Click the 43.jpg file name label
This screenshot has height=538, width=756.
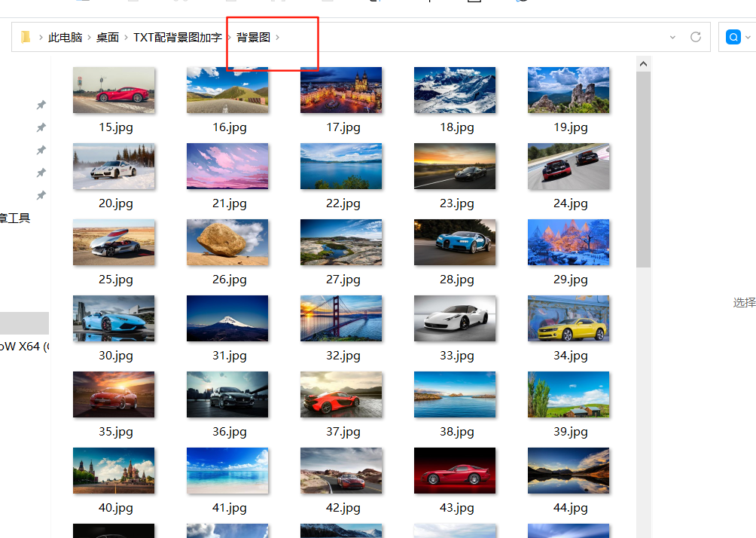tap(457, 508)
